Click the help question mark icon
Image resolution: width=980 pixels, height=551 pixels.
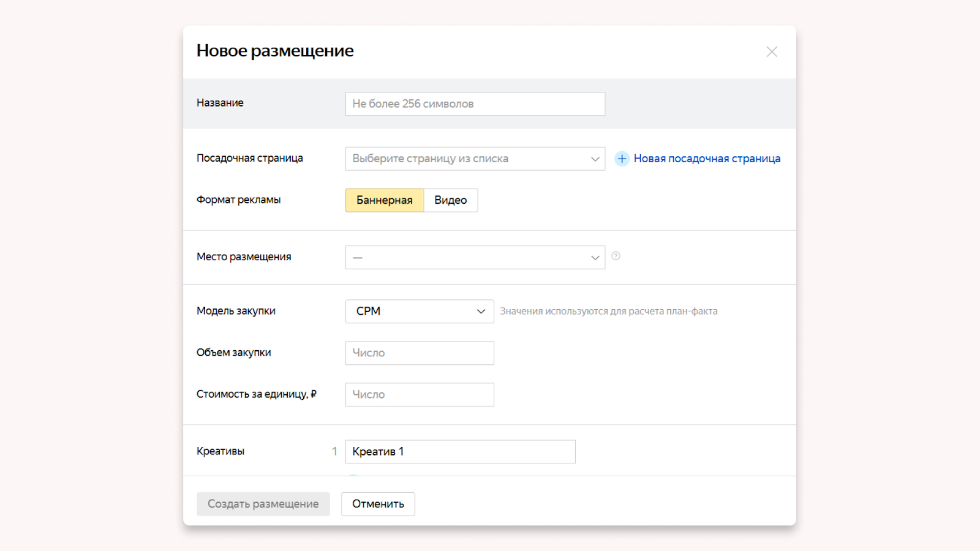(616, 256)
